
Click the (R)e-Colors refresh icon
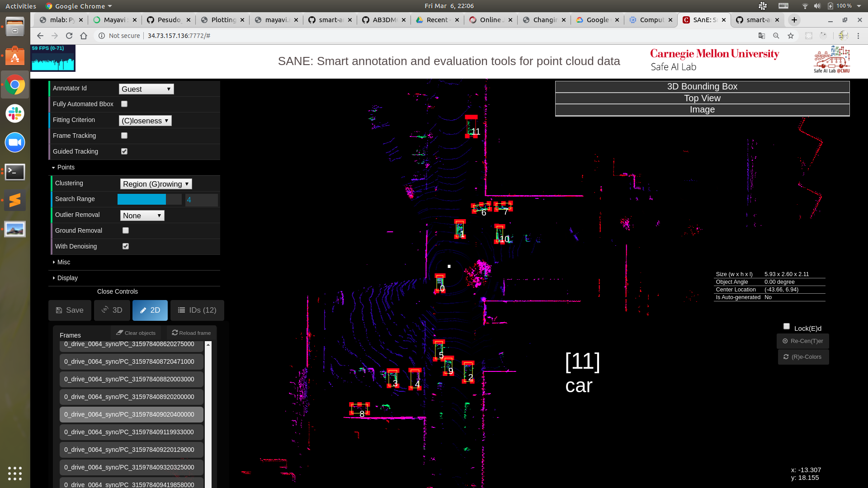[x=786, y=357]
